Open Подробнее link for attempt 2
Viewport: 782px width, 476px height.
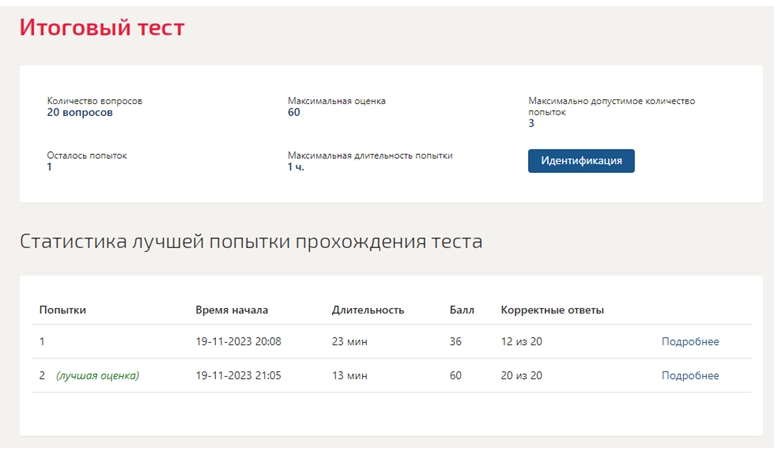(690, 375)
